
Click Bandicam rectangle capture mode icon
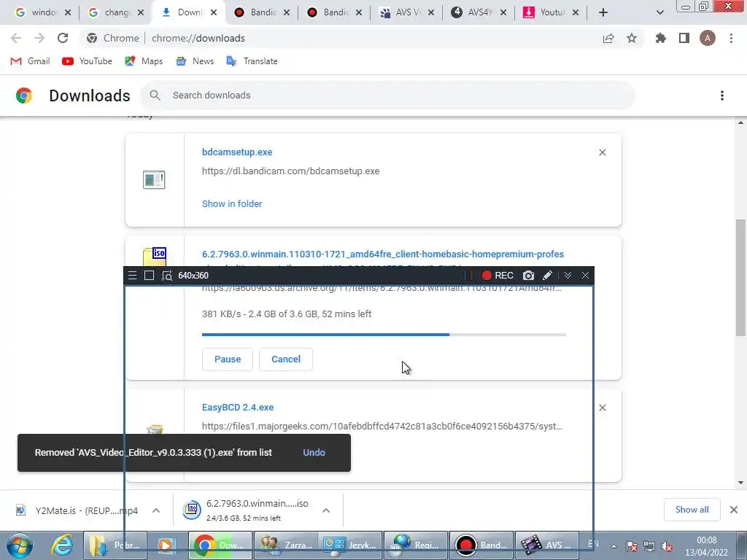point(149,275)
